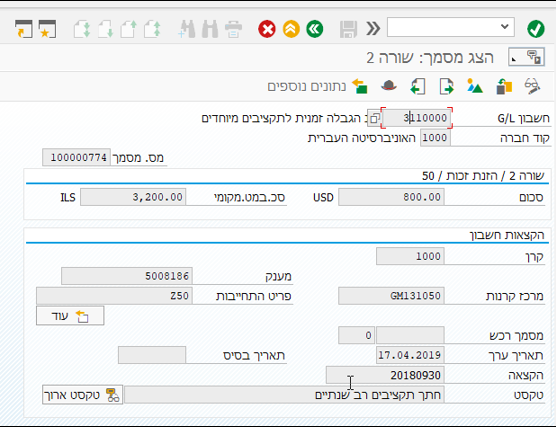Click funds center field GM131050
This screenshot has width=556, height=427.
coord(391,296)
